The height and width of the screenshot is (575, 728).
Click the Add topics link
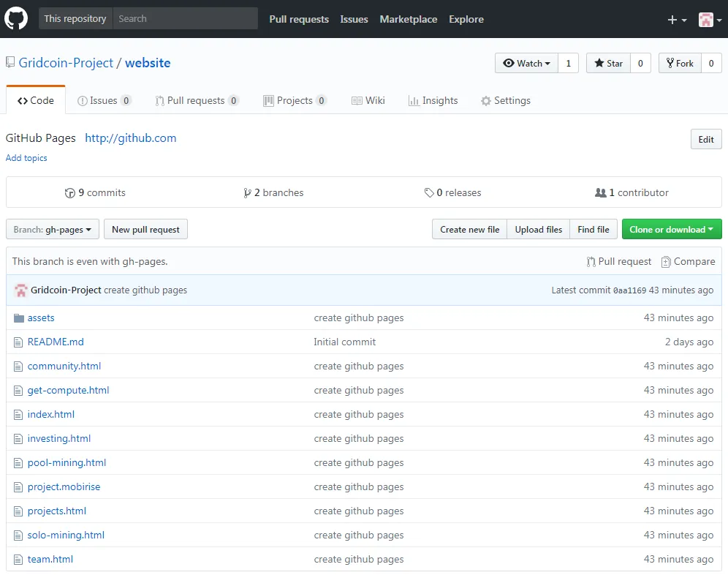point(26,158)
